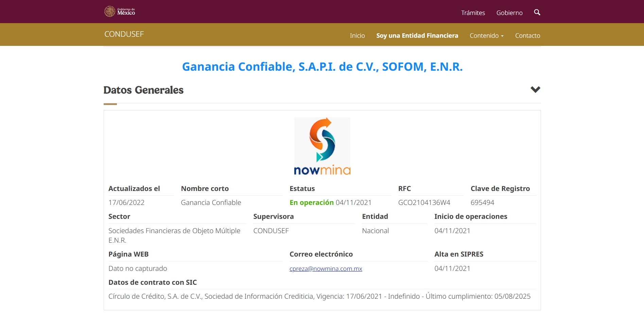
Task: Click the Página WEB label
Action: point(128,254)
